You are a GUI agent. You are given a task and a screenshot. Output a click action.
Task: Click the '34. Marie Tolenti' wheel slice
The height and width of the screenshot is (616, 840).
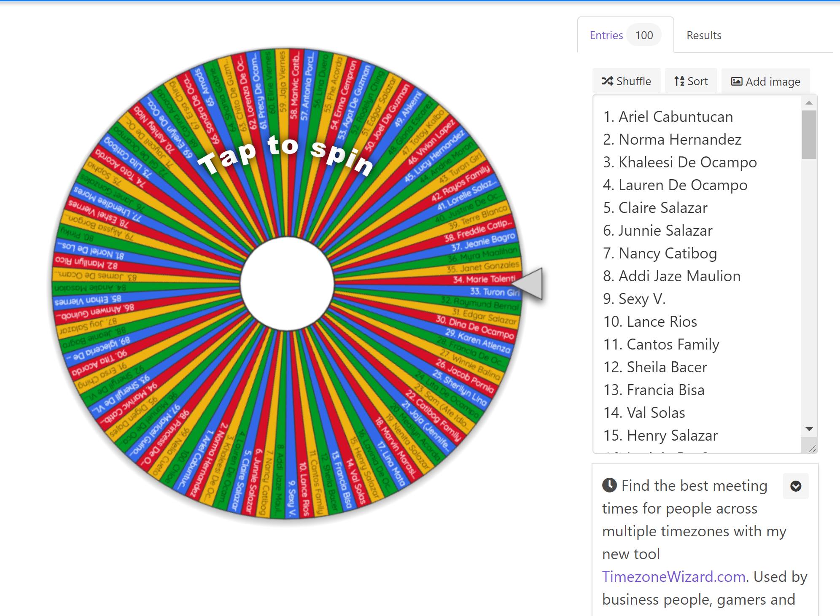coord(485,279)
